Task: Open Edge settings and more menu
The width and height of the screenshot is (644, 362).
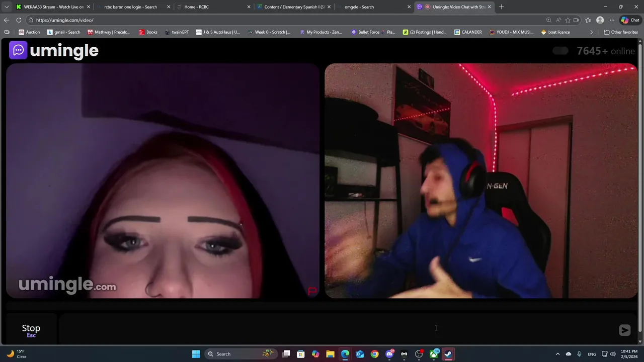Action: pos(612,20)
